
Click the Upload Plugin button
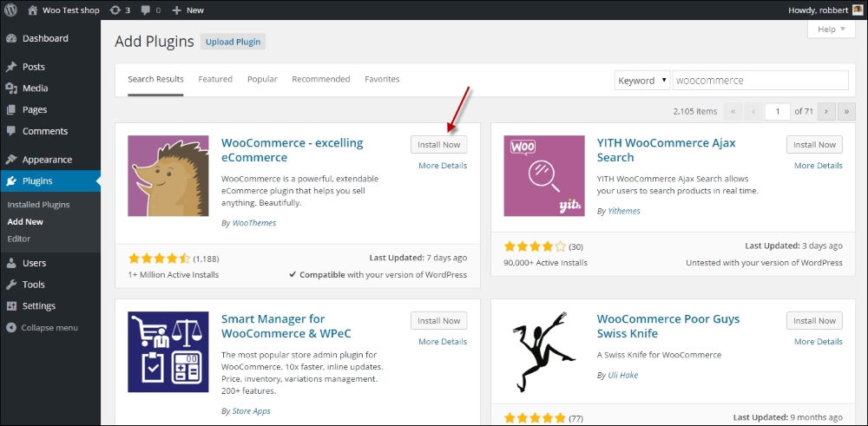click(233, 42)
